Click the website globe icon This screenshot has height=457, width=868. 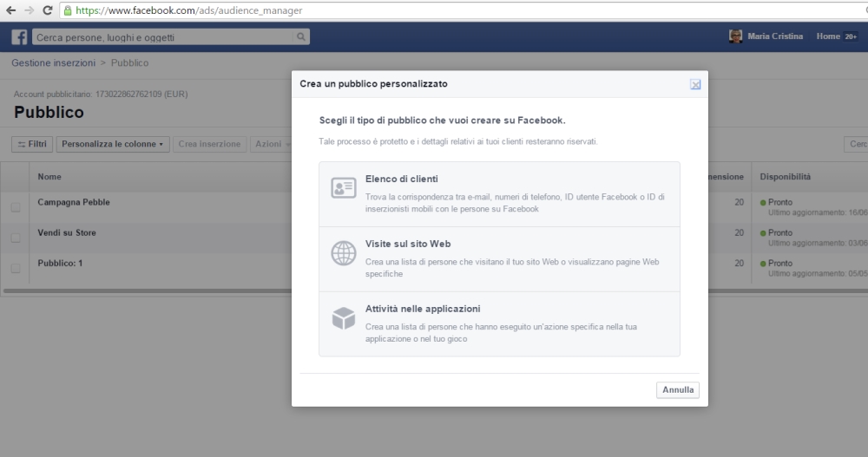[343, 253]
